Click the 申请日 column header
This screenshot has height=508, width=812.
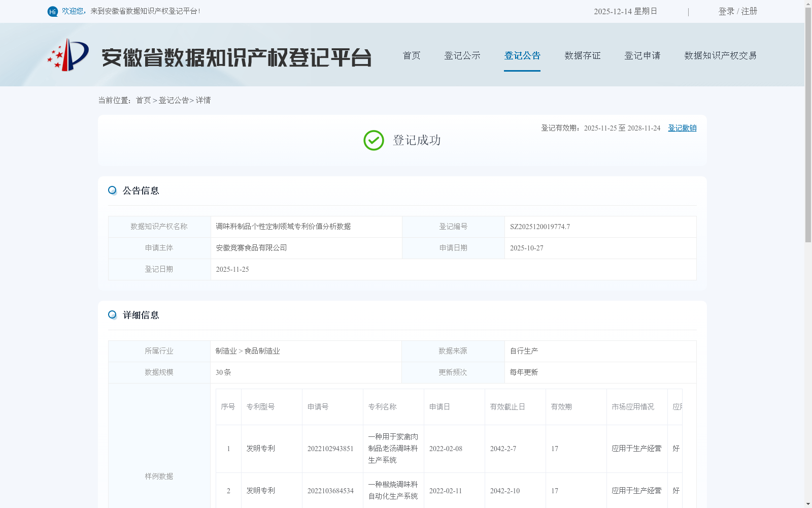coord(439,407)
